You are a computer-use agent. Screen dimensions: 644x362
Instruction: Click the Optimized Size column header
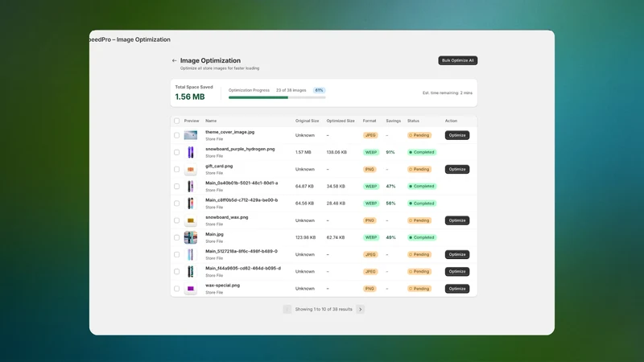[x=341, y=121]
